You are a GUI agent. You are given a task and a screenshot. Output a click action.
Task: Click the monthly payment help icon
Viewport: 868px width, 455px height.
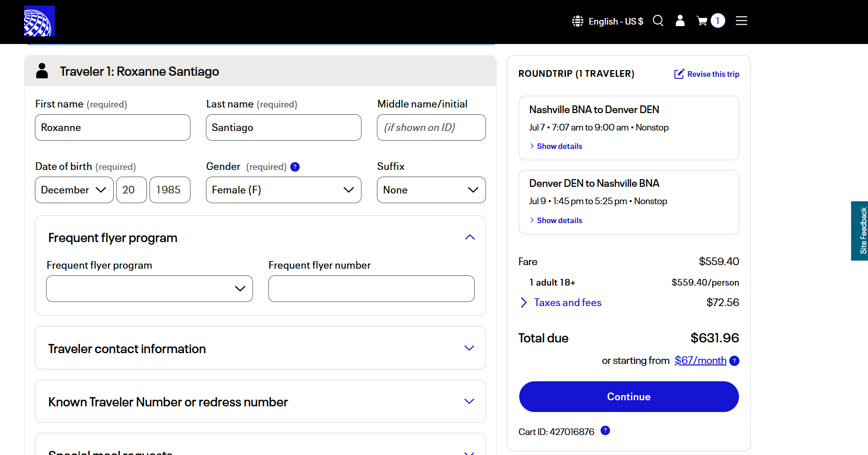pos(734,361)
